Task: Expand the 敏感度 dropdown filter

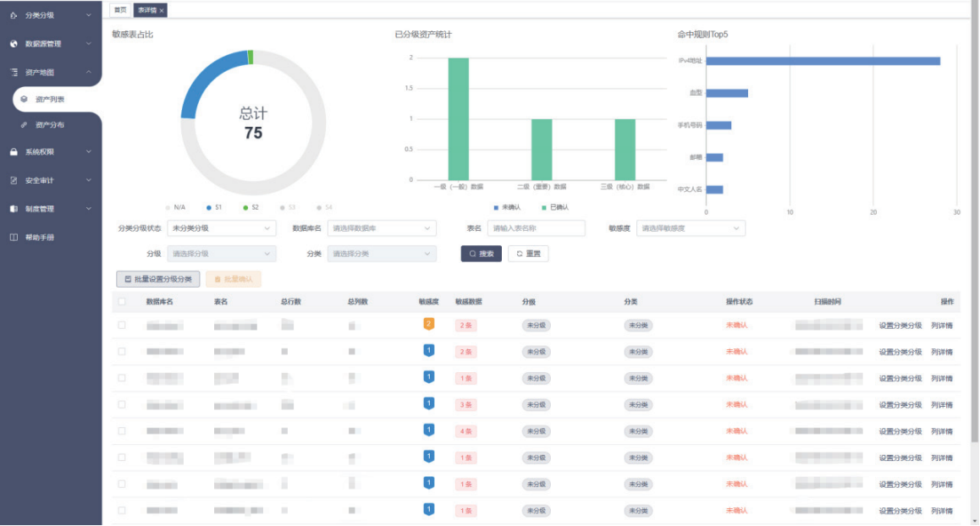Action: tap(691, 228)
